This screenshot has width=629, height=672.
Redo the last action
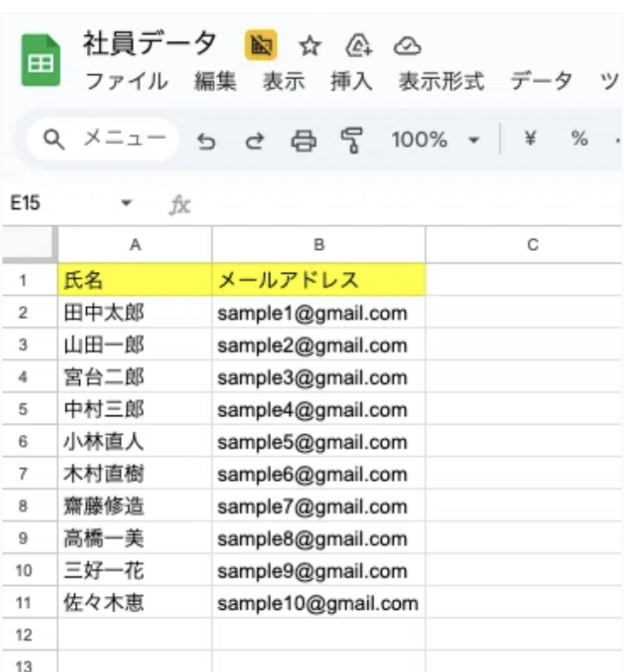255,141
